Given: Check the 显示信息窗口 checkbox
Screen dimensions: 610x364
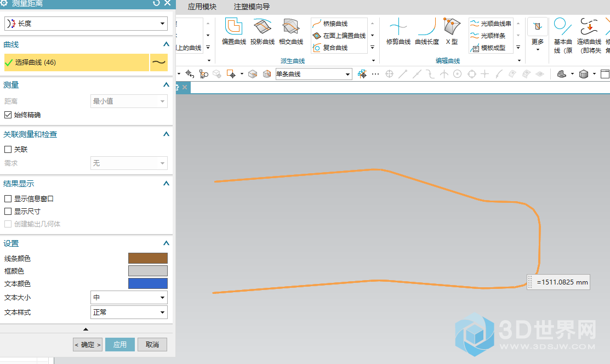Looking at the screenshot, I should tap(8, 199).
